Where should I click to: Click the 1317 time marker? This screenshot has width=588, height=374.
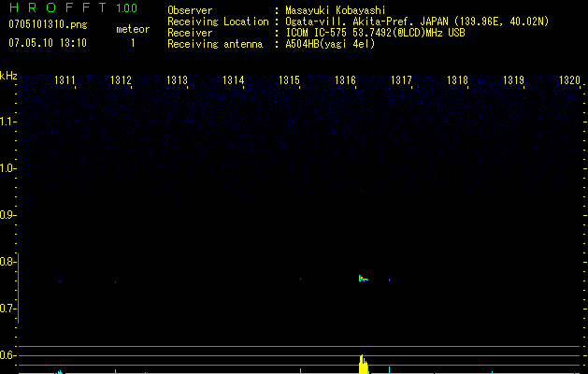tap(401, 80)
